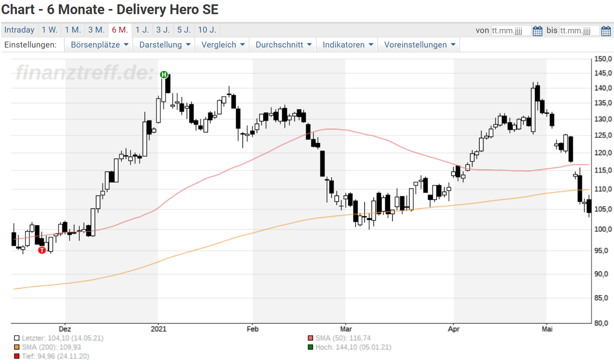Click the '100,0' price axis value
The height and width of the screenshot is (364, 614).
[x=603, y=229]
